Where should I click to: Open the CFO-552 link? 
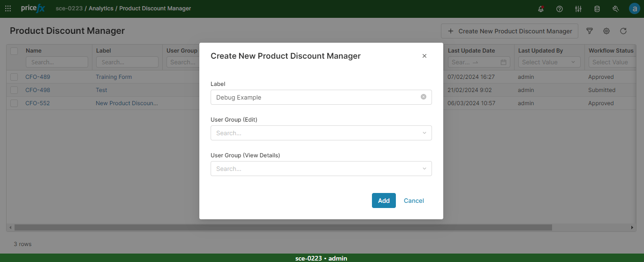[38, 103]
